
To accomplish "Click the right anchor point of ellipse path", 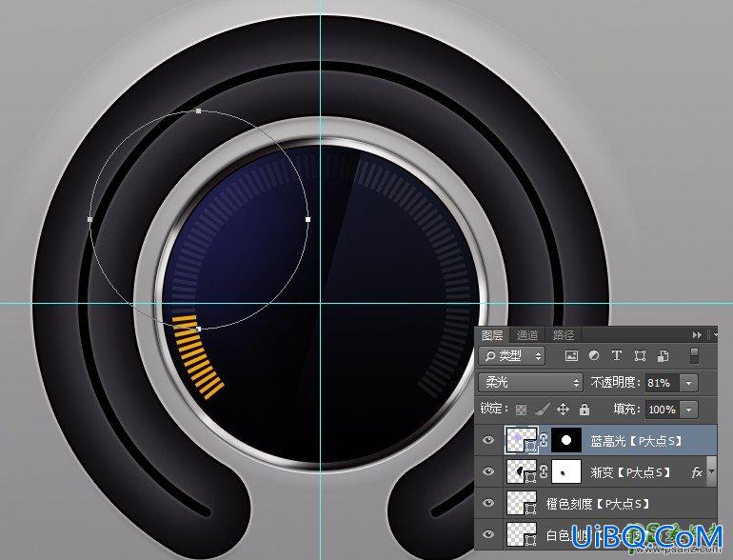I will (307, 219).
